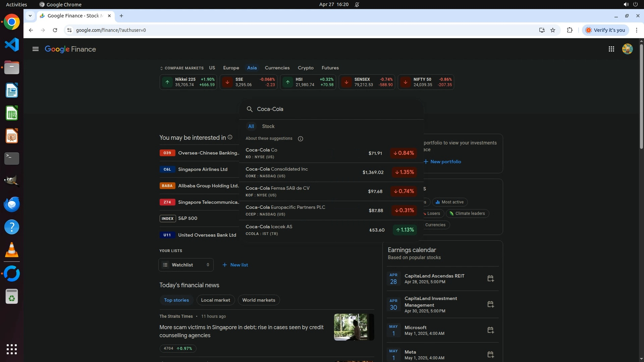
Task: Click the info icon next to You may be interested in
Action: tap(230, 137)
